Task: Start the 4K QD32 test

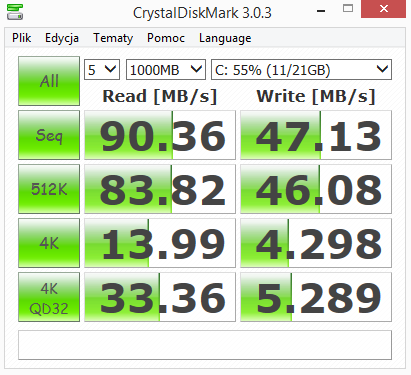Action: point(49,297)
